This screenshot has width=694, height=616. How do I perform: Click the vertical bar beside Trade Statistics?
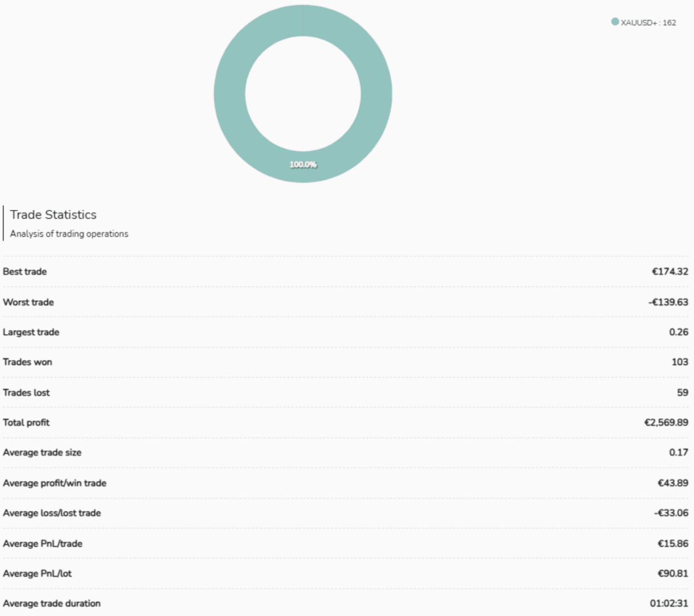pyautogui.click(x=4, y=222)
